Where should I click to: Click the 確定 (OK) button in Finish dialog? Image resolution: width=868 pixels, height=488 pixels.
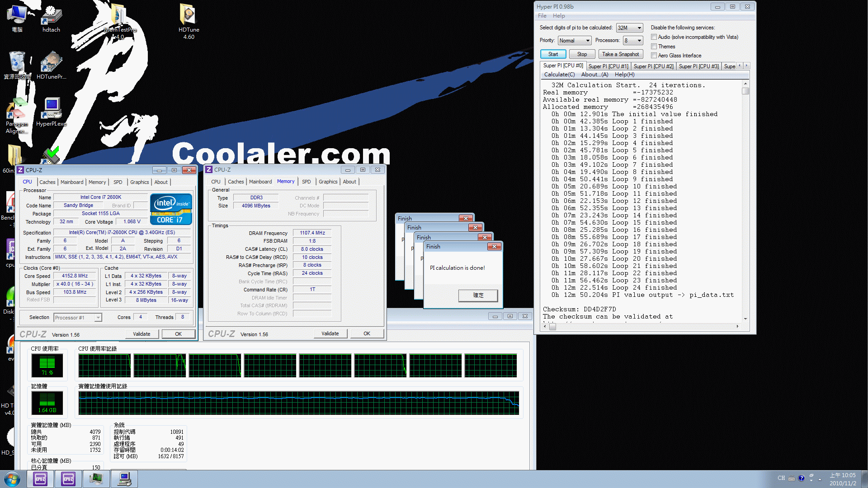tap(477, 295)
